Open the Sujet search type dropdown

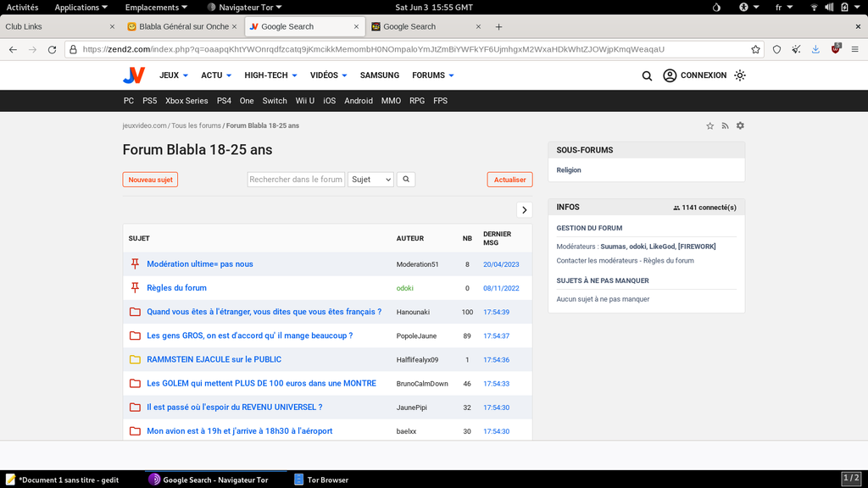tap(370, 180)
